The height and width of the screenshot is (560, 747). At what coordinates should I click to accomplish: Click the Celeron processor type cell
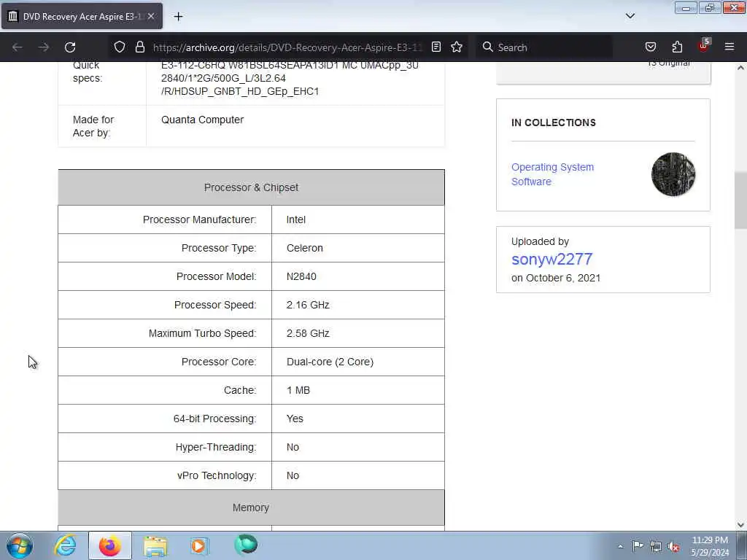tap(357, 248)
